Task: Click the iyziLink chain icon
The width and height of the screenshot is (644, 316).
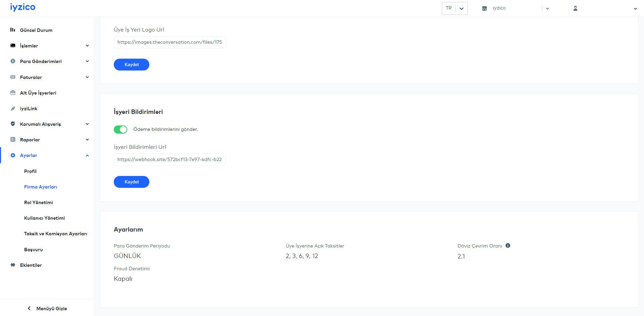Action: tap(13, 108)
